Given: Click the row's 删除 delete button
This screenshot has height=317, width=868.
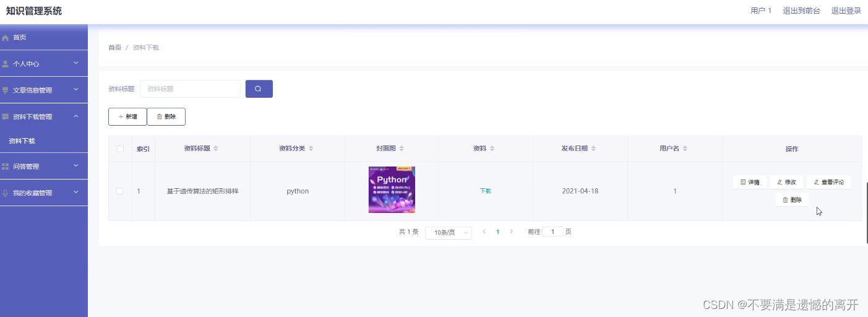Looking at the screenshot, I should 792,200.
